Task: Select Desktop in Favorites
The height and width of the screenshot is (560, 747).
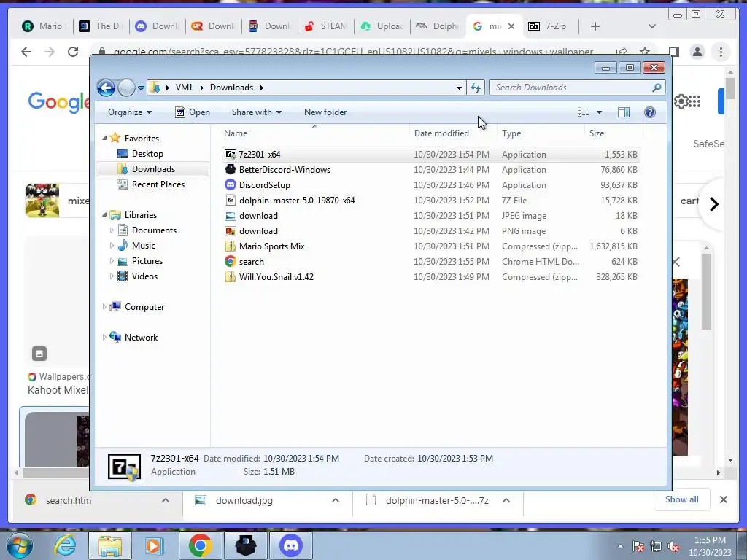Action: (147, 154)
